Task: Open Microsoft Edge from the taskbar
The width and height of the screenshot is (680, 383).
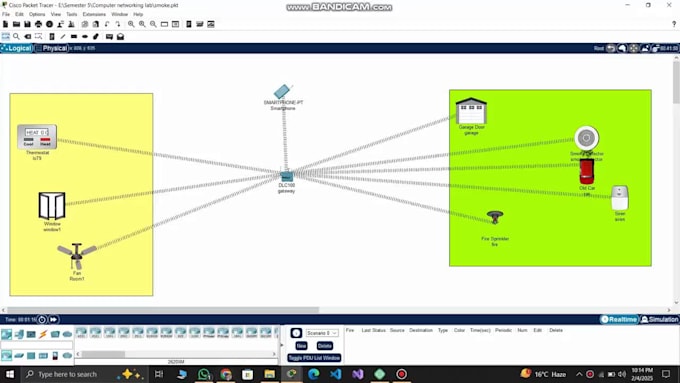Action: 314,374
